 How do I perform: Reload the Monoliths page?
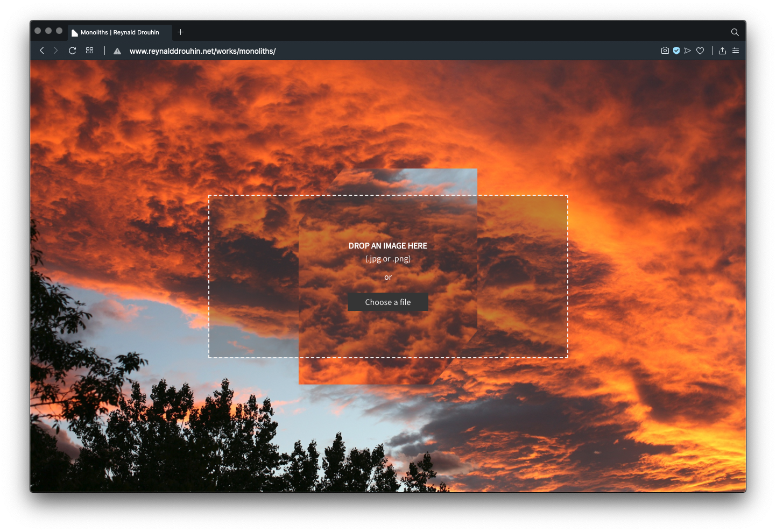72,51
